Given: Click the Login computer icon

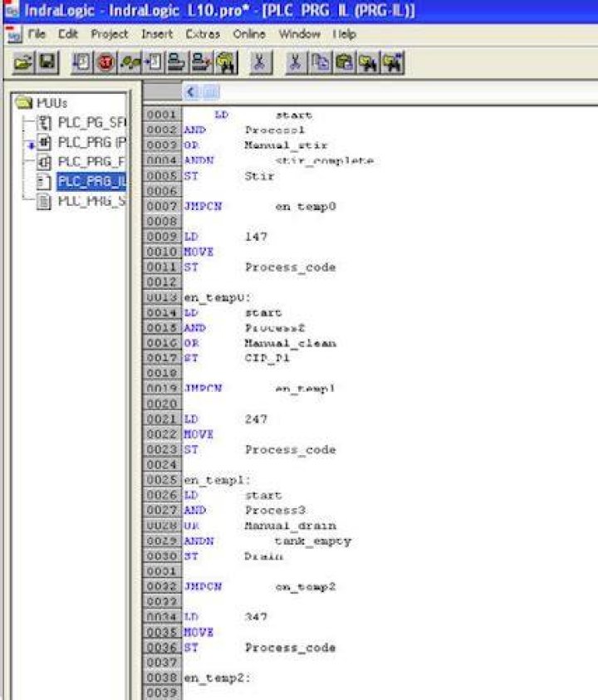Looking at the screenshot, I should pos(177,62).
